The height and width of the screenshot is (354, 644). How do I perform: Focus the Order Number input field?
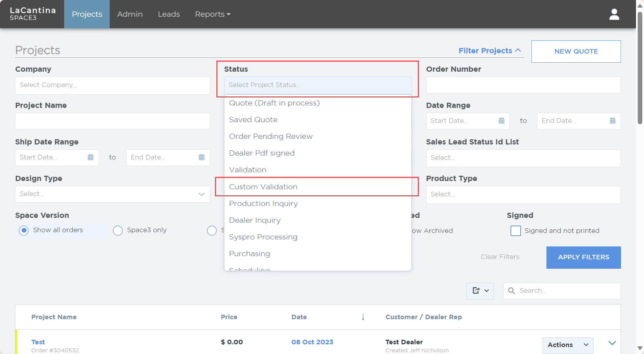(x=523, y=85)
